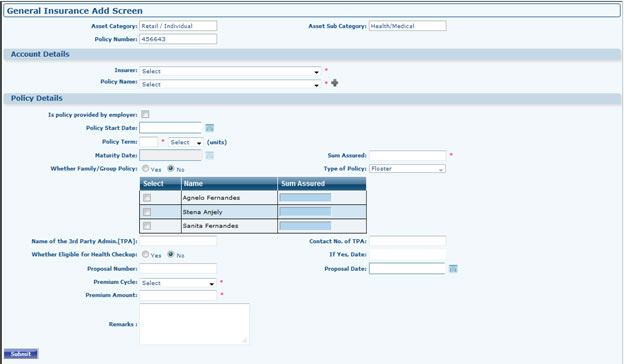Screen dimensions: 624x364
Task: Tick the checkbox for Agnelo Fernandes
Action: (x=147, y=198)
